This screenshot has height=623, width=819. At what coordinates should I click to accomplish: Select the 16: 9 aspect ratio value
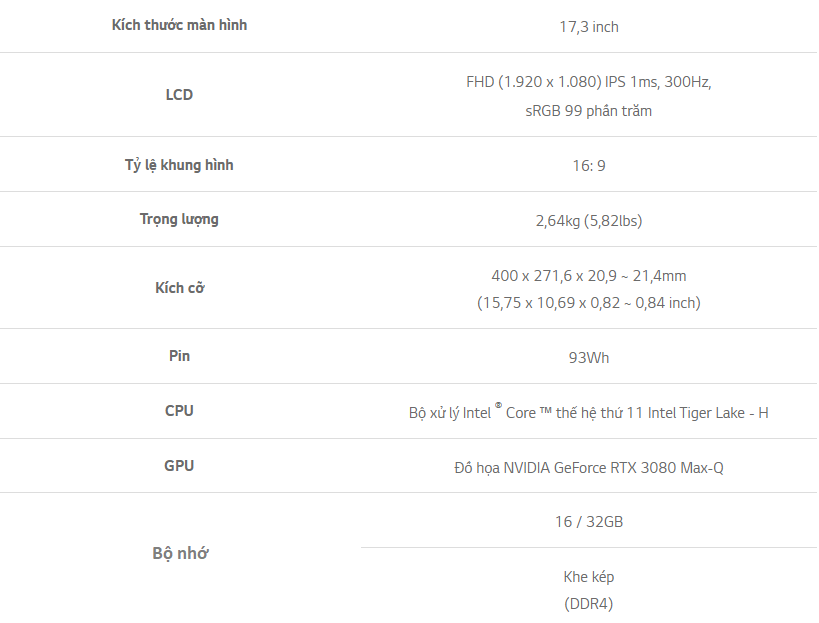pyautogui.click(x=589, y=166)
